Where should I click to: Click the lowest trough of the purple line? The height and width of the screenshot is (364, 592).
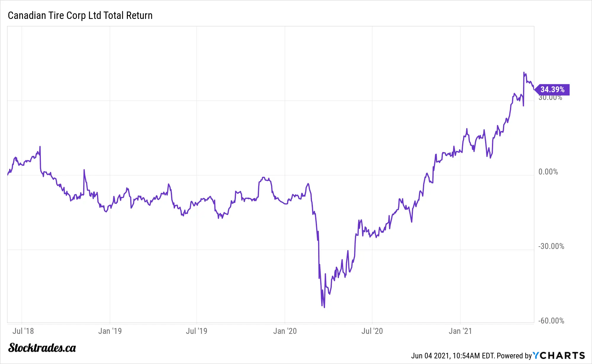click(324, 308)
